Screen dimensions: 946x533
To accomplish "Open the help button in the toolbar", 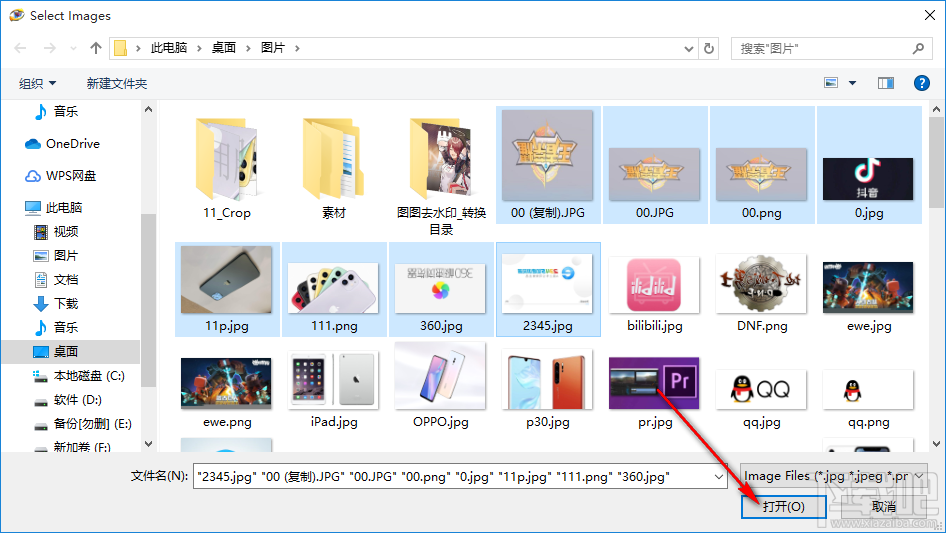I will 921,83.
